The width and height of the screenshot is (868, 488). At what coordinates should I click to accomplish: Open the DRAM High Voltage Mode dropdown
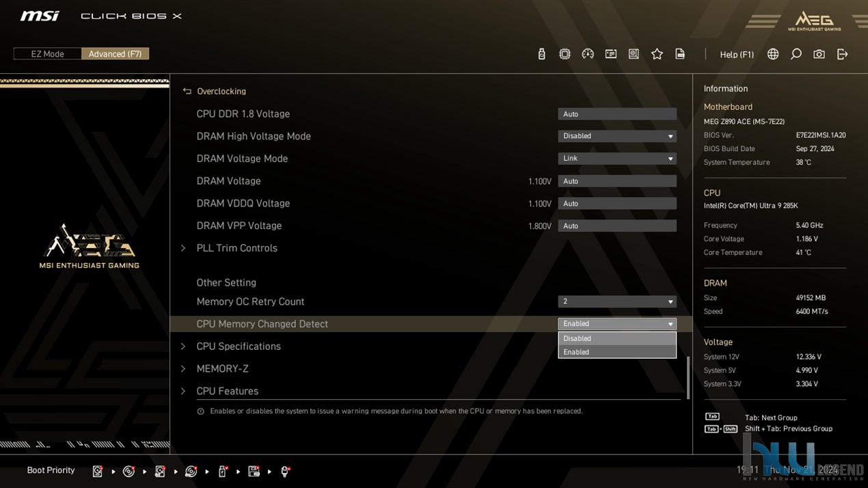(617, 136)
